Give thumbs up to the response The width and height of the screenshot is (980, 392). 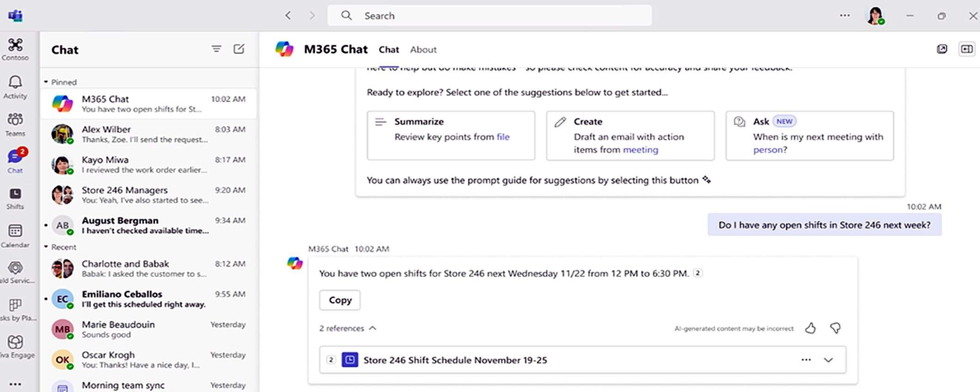point(810,328)
